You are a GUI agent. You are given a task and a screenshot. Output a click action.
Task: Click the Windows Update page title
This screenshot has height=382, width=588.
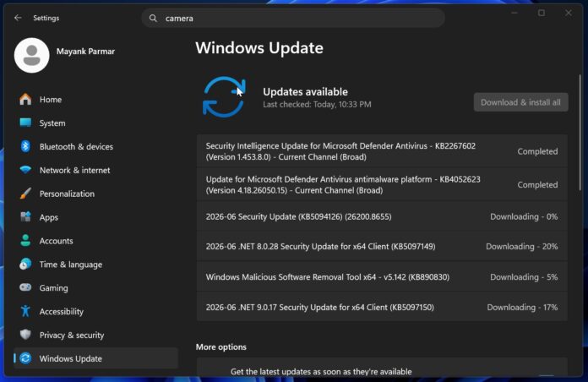pyautogui.click(x=259, y=48)
